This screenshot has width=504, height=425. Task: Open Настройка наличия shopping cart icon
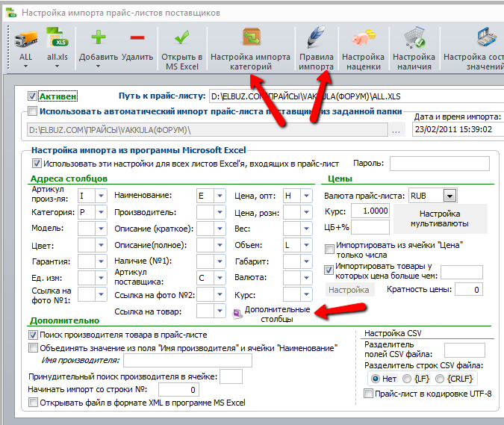click(x=414, y=37)
